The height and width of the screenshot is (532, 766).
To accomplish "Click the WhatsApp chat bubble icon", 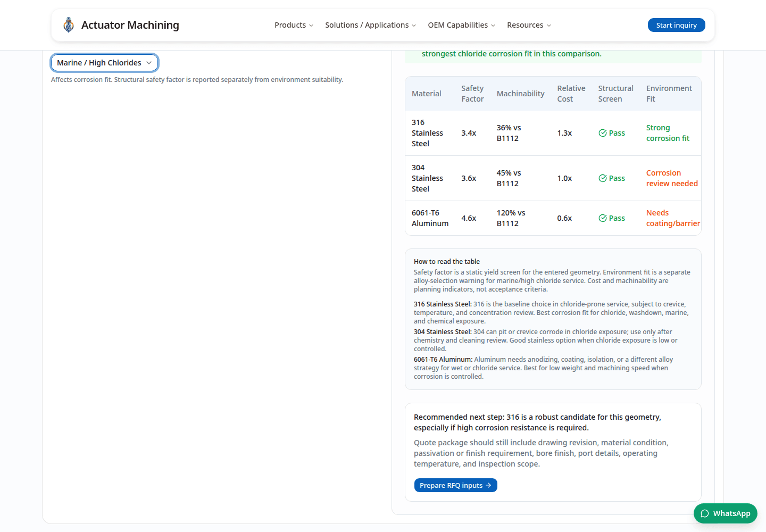I will point(705,513).
